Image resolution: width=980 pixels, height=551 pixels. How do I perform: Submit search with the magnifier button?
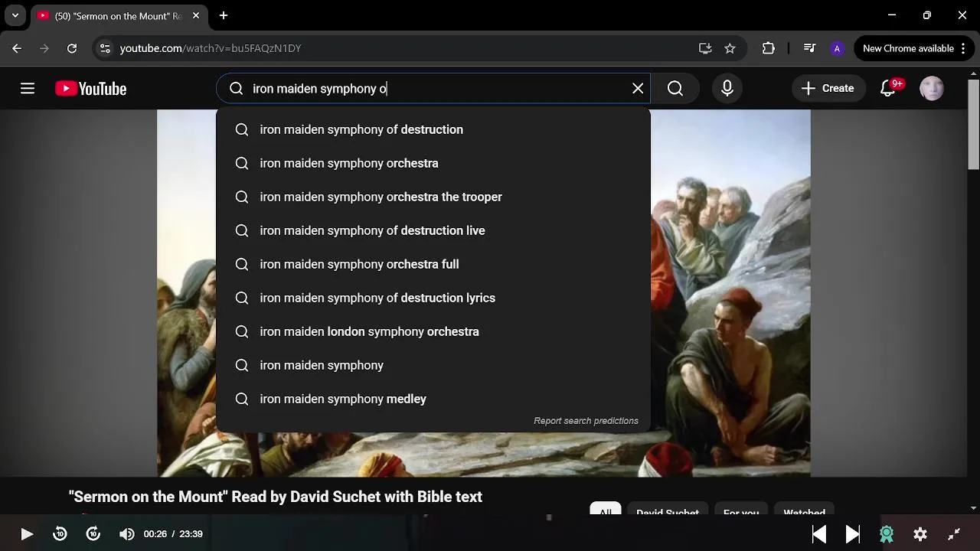click(675, 89)
